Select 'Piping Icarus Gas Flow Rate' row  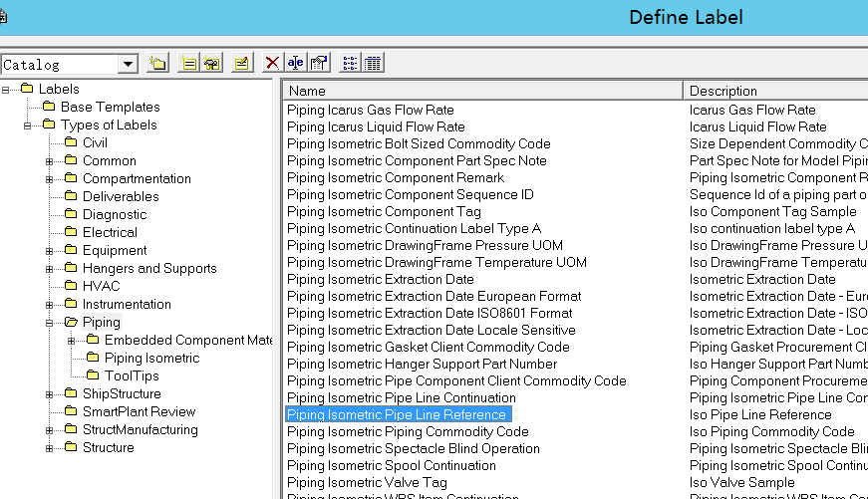point(371,111)
